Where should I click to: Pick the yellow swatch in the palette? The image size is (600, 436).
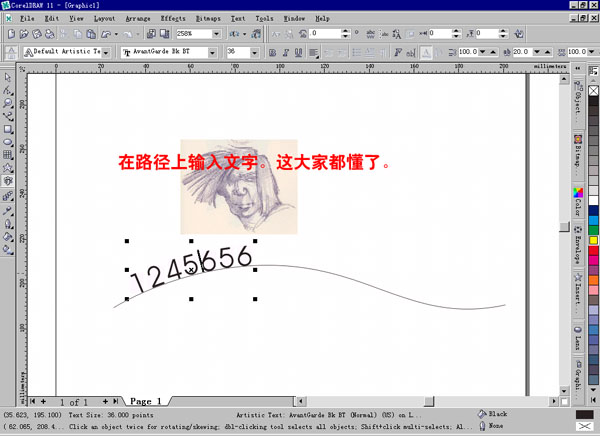tap(593, 240)
